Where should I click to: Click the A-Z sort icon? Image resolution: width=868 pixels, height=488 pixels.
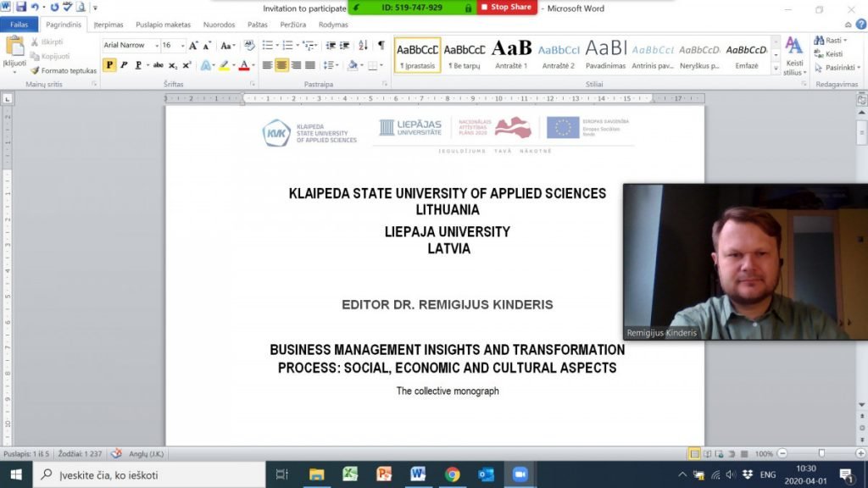click(363, 46)
